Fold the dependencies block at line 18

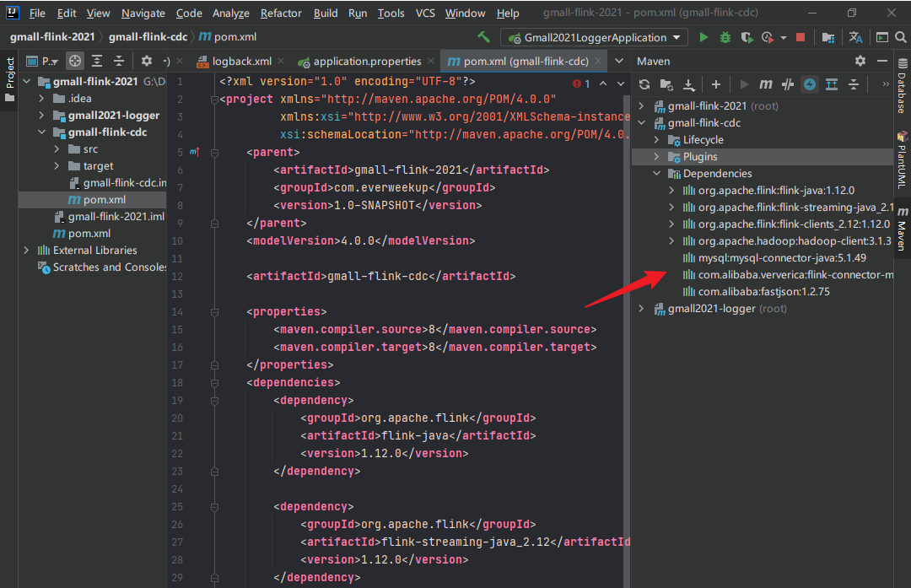click(214, 383)
